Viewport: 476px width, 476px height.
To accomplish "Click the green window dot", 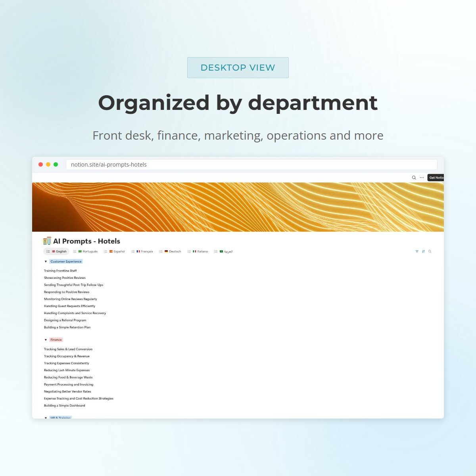I will [x=56, y=165].
